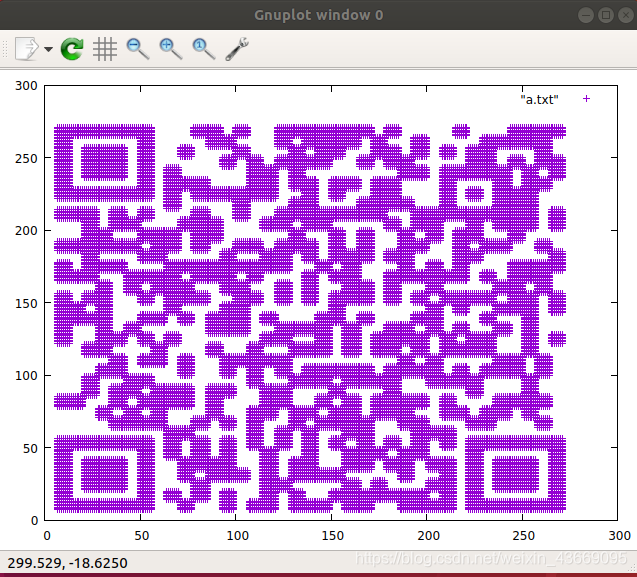Click the zoom in magnifier icon
Viewport: 637px width, 577px height.
click(171, 49)
